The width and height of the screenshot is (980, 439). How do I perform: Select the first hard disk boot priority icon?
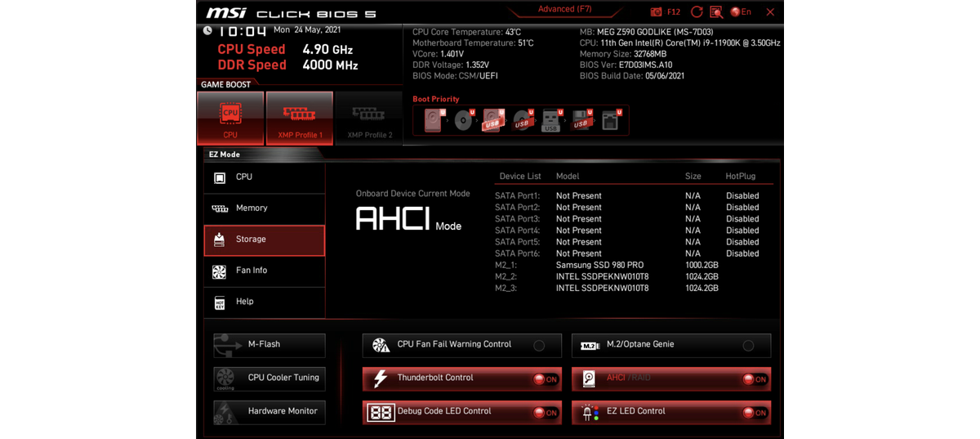pos(434,121)
